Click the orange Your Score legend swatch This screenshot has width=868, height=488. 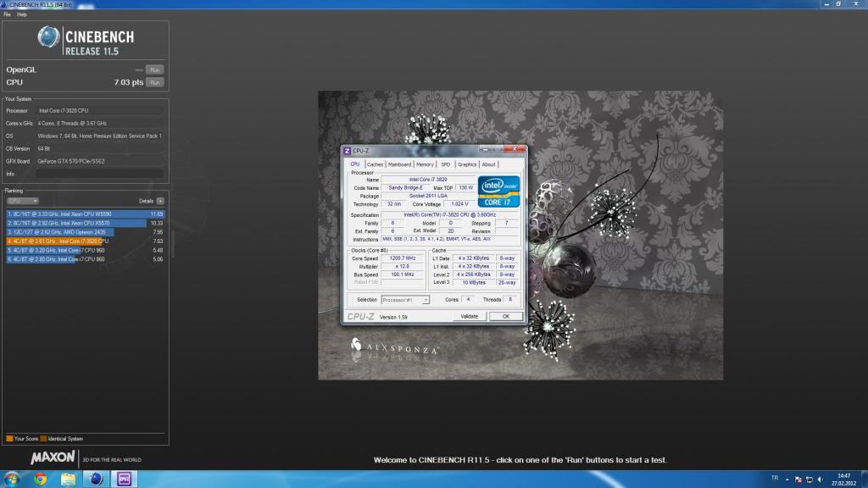(x=9, y=439)
